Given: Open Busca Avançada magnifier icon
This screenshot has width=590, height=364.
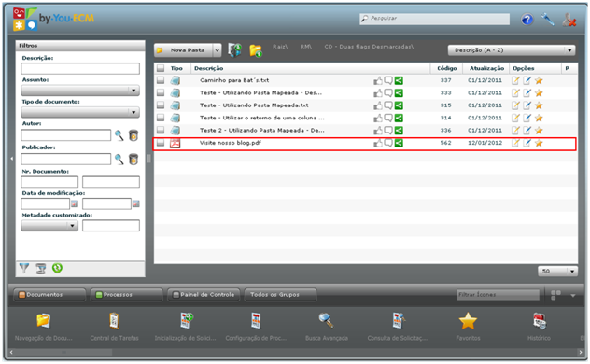Looking at the screenshot, I should pos(326,320).
